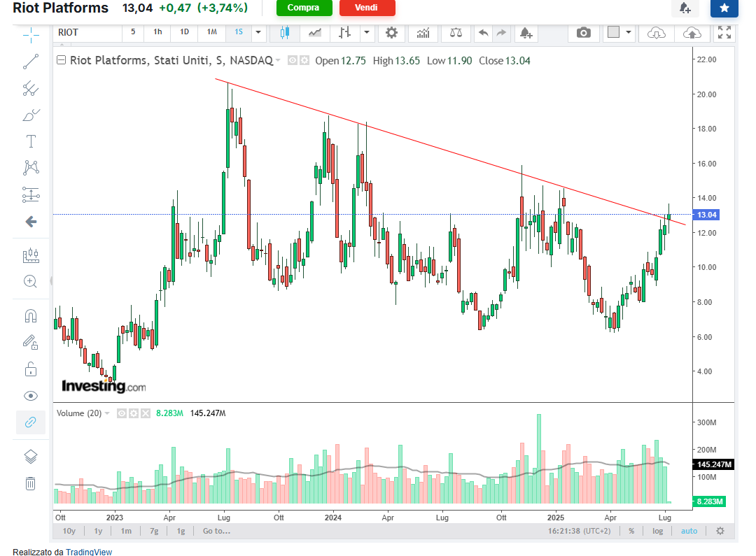This screenshot has height=556, width=756.
Task: Select the crosshair cursor tool
Action: [31, 35]
